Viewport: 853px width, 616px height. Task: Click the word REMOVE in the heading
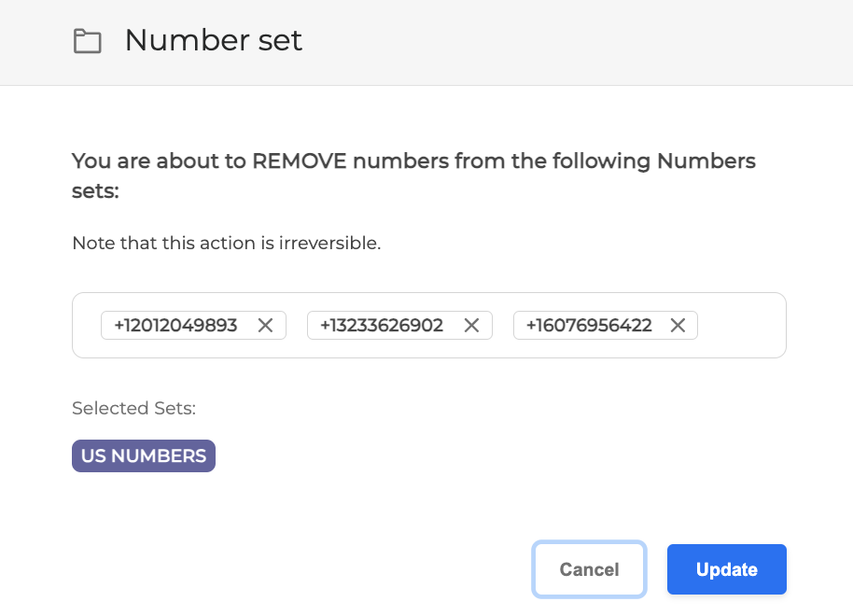coord(298,161)
